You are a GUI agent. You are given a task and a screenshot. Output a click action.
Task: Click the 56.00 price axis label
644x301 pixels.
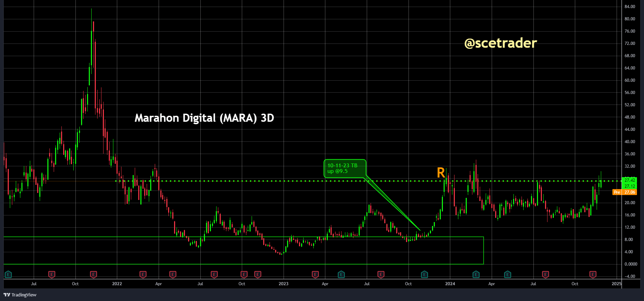coord(630,93)
